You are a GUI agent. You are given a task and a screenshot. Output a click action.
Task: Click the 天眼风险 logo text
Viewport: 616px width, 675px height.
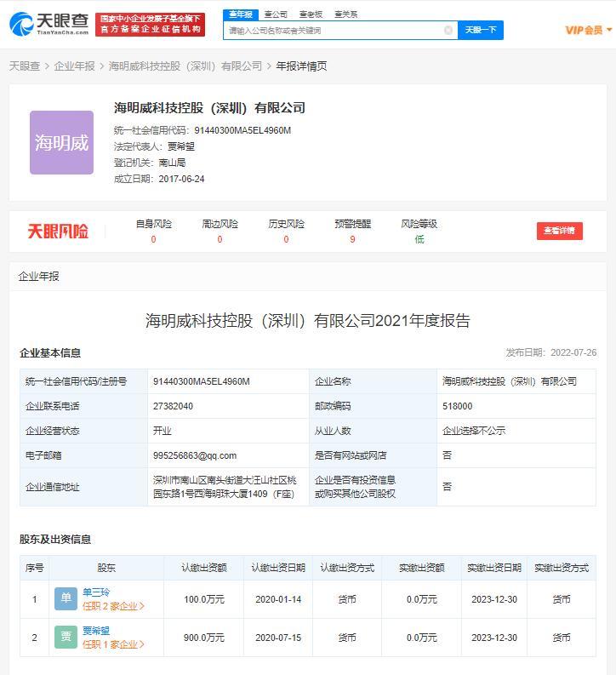(x=58, y=232)
